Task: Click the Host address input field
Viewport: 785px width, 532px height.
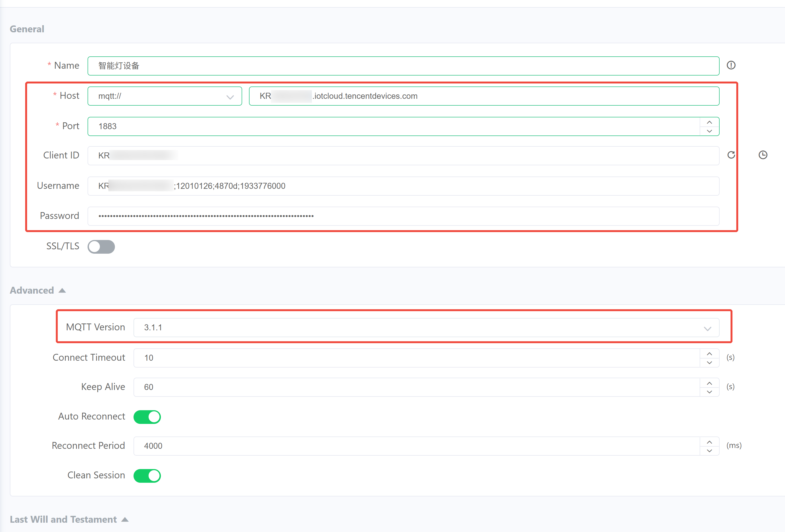Action: pyautogui.click(x=484, y=96)
